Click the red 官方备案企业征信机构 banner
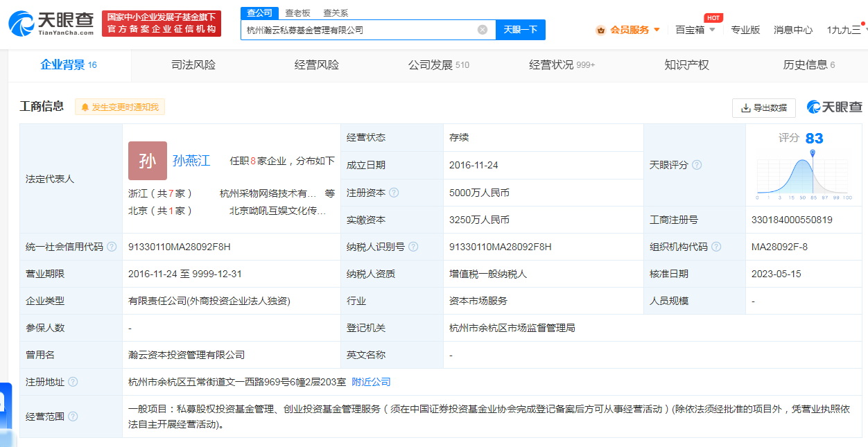Viewport: 868px width, 447px height. pyautogui.click(x=162, y=24)
